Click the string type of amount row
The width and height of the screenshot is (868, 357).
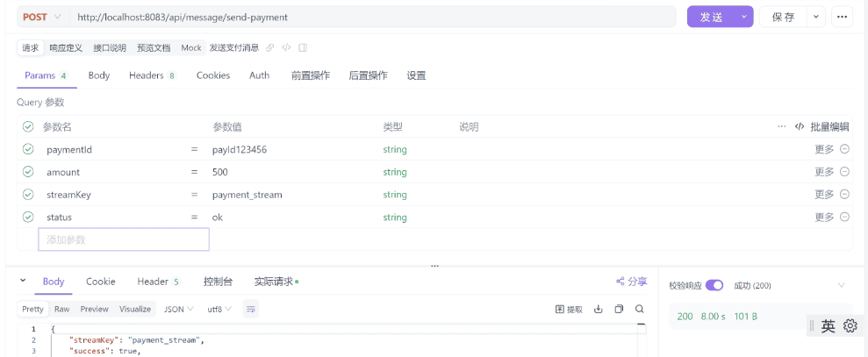point(395,172)
